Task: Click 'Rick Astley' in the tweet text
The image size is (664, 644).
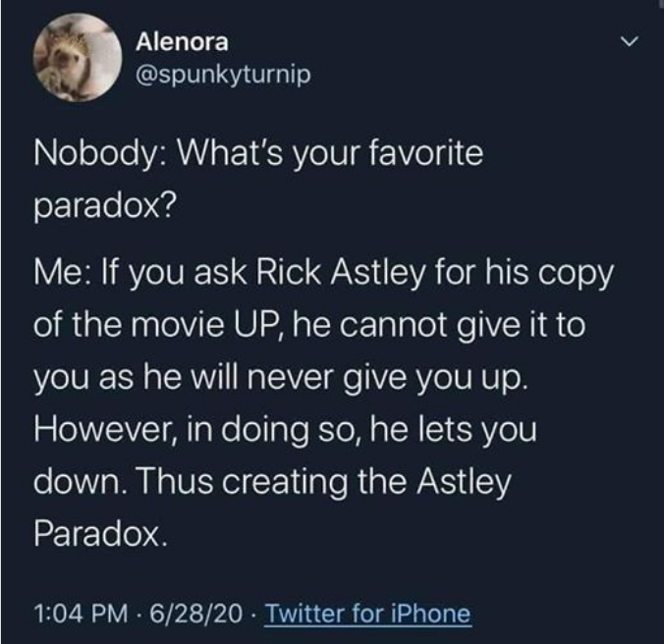Action: coord(340,272)
